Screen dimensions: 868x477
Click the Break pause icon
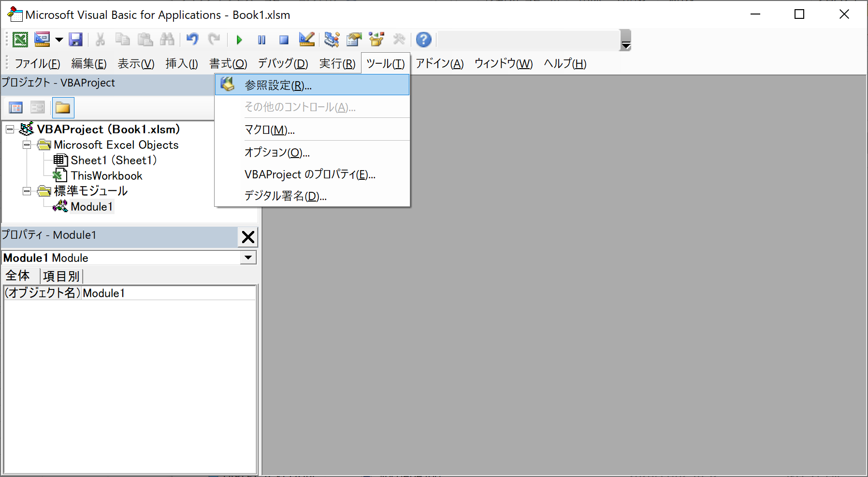coord(261,40)
